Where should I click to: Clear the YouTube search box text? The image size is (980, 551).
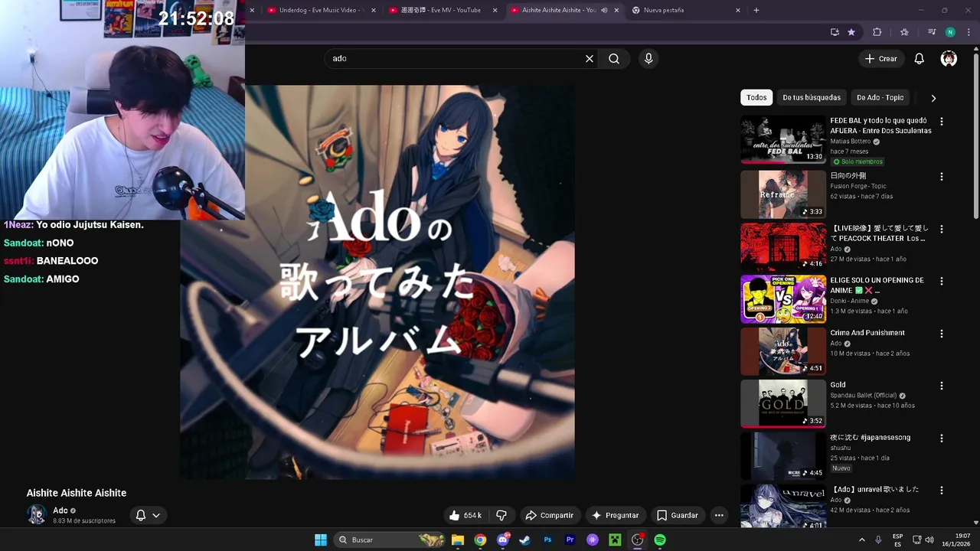[x=590, y=59]
